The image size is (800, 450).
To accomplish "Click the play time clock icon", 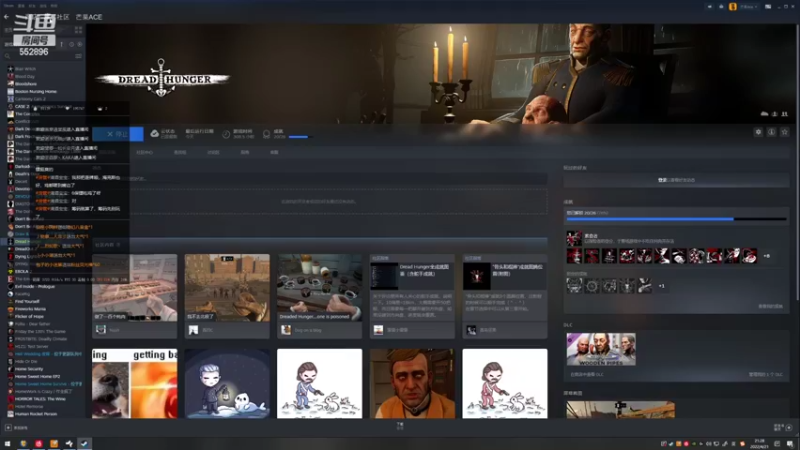I will pyautogui.click(x=226, y=134).
